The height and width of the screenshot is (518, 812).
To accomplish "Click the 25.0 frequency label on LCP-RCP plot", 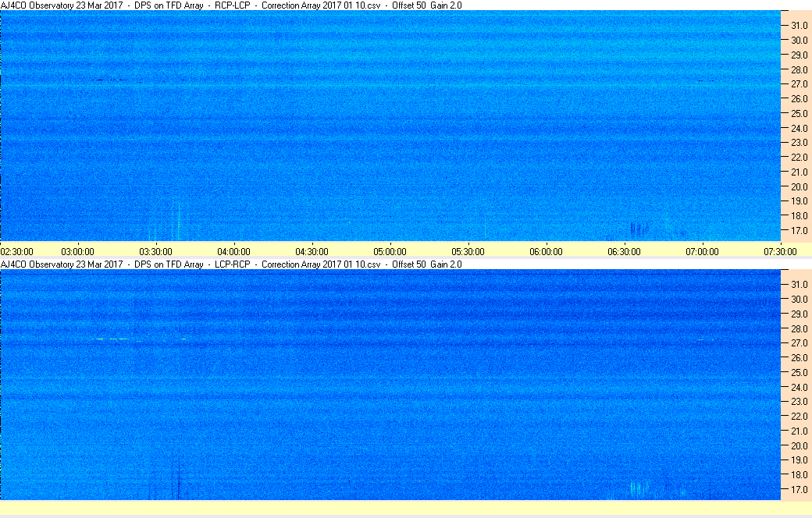I will [x=799, y=372].
